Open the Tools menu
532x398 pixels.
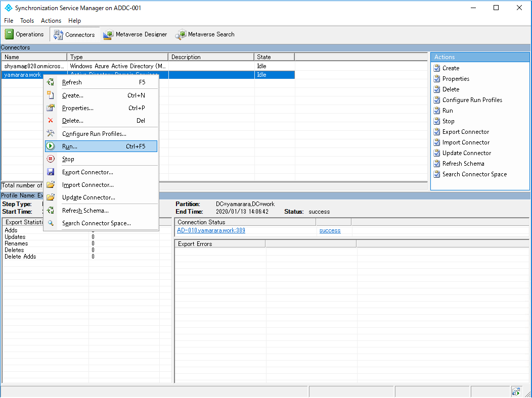27,20
